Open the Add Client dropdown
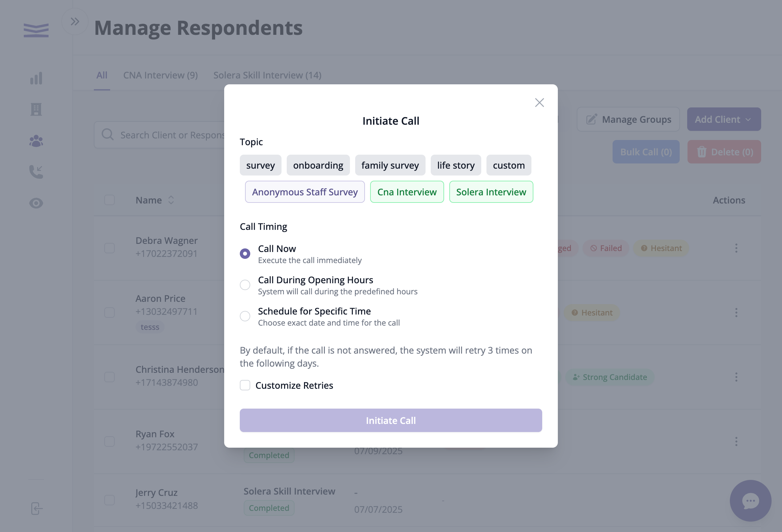This screenshot has width=782, height=532. point(723,119)
